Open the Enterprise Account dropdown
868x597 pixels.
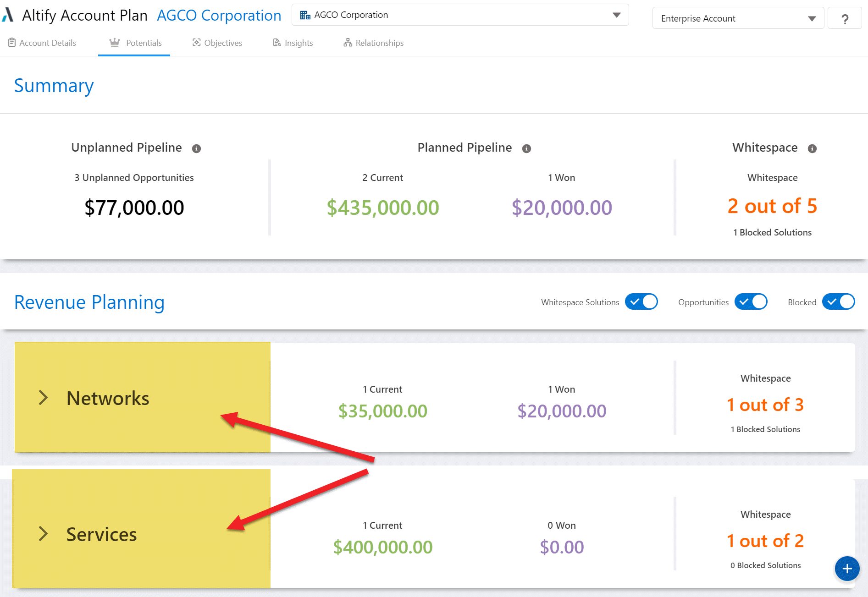pos(738,18)
